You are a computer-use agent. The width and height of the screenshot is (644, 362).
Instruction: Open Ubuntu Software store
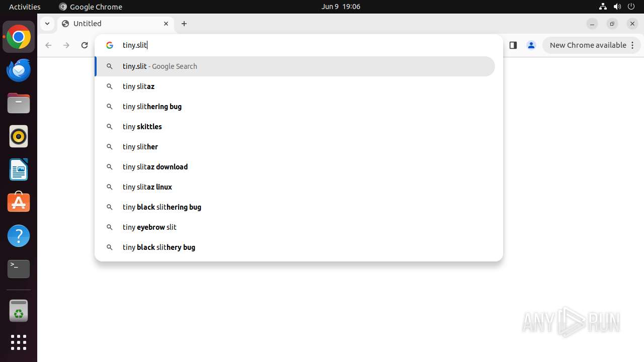[x=19, y=203]
